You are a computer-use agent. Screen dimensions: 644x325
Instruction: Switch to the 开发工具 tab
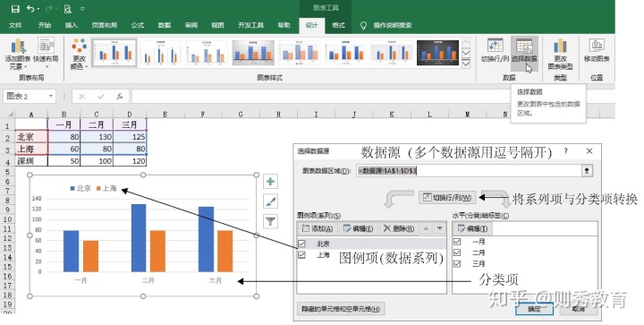[250, 25]
